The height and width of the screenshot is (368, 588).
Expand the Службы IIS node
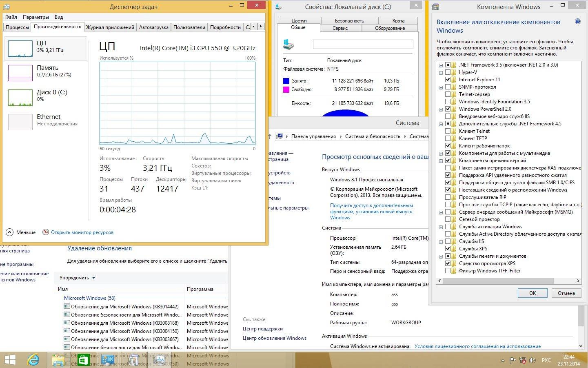click(441, 242)
